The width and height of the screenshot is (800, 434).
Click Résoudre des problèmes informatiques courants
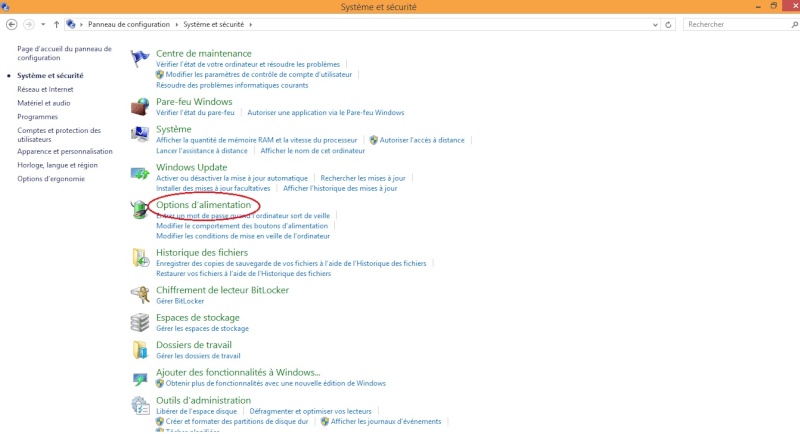232,85
